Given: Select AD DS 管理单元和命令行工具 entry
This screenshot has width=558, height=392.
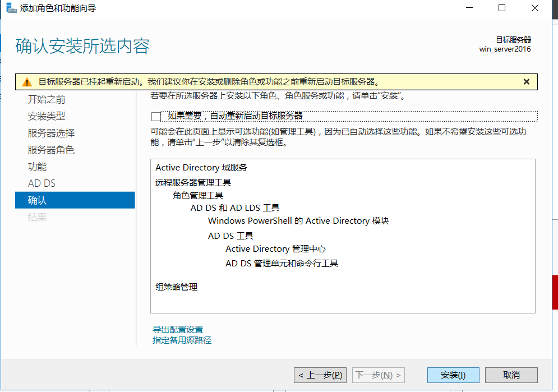Looking at the screenshot, I should click(x=282, y=263).
